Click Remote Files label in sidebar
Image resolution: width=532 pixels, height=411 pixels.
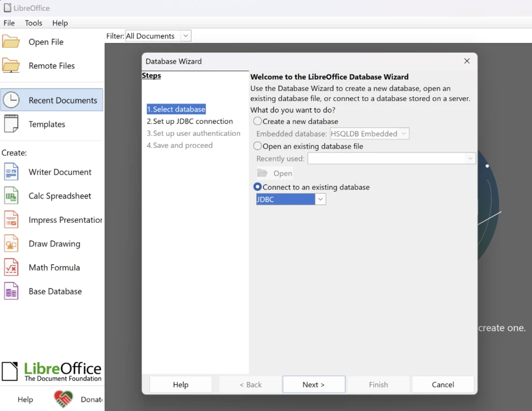(52, 65)
